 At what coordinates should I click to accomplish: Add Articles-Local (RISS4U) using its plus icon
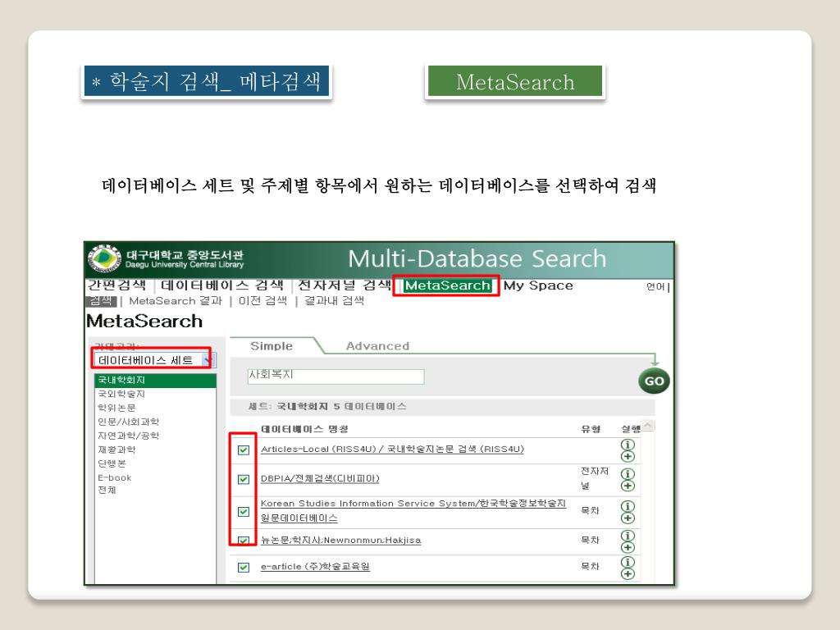point(628,456)
